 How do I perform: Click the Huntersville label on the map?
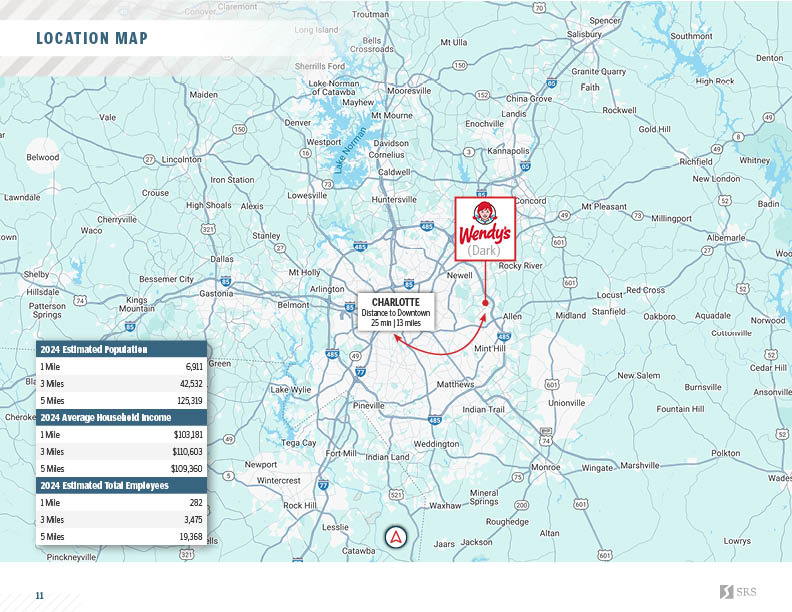pyautogui.click(x=394, y=199)
